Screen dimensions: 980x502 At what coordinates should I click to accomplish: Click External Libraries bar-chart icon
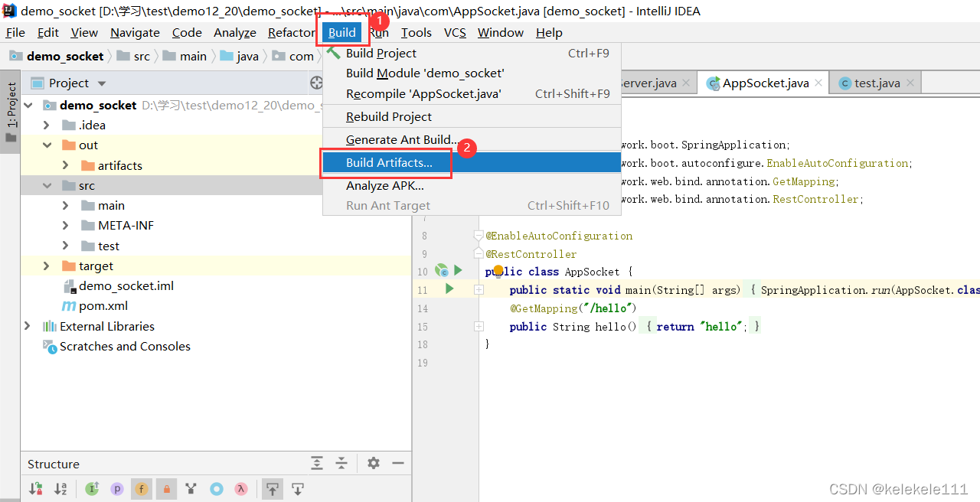[49, 326]
